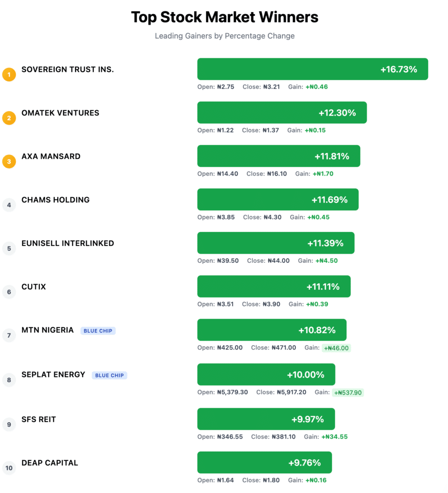The height and width of the screenshot is (493, 448).
Task: Click the +₦537.90 gain pill for Seplat
Action: 348,392
